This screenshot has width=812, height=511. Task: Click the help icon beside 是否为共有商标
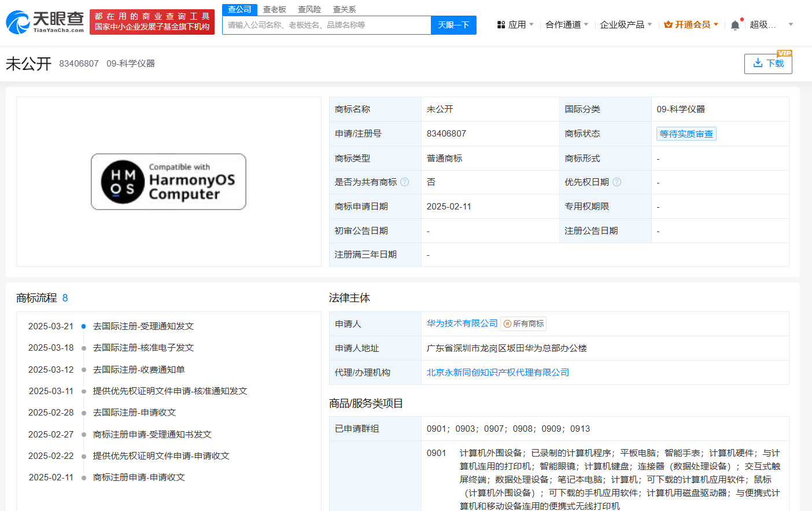point(405,182)
